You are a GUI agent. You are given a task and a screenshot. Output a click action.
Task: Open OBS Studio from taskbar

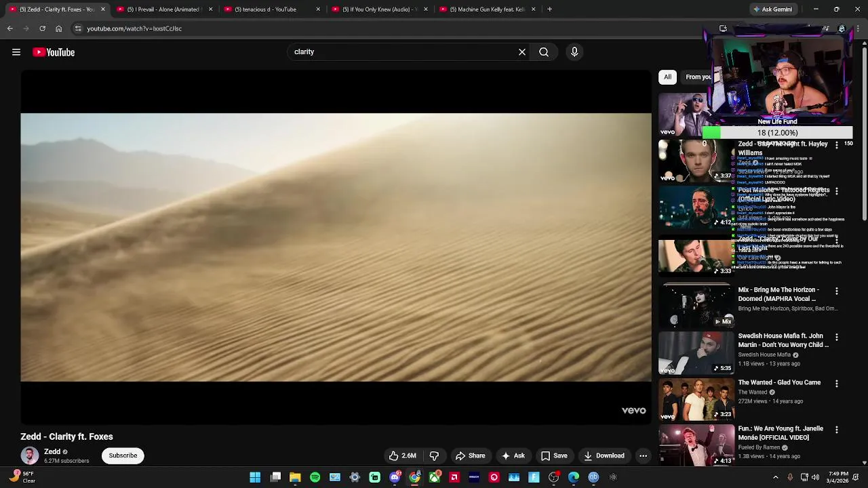click(x=554, y=477)
